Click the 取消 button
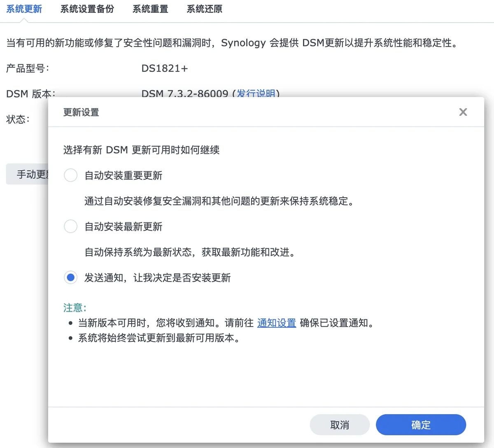Screen dimensions: 494x448 pyautogui.click(x=340, y=425)
